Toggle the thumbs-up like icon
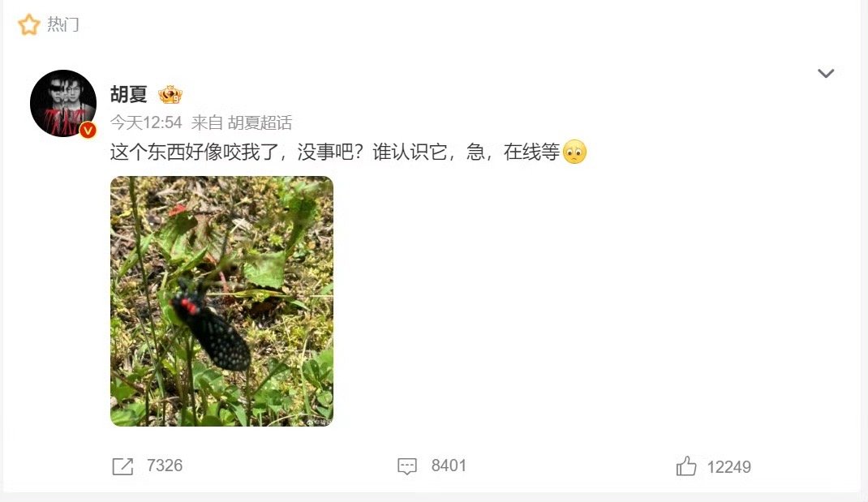Screen dimensions: 868x502 point(685,466)
